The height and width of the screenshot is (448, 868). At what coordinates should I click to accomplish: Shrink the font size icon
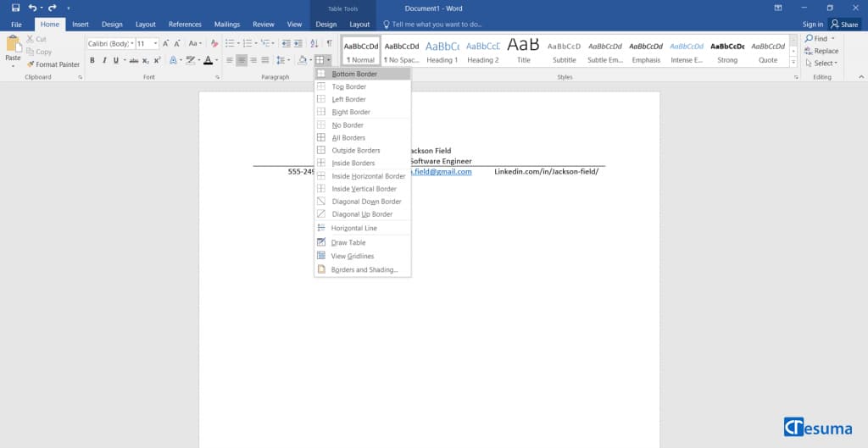pyautogui.click(x=177, y=43)
